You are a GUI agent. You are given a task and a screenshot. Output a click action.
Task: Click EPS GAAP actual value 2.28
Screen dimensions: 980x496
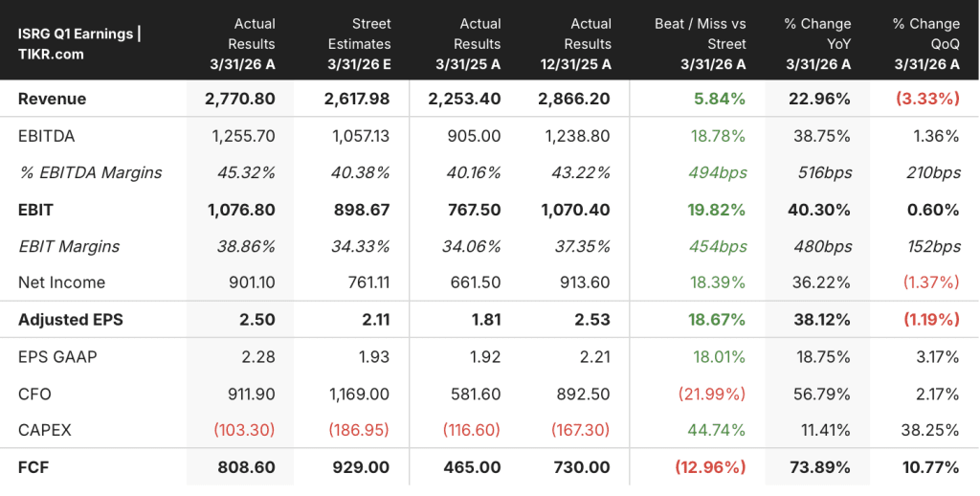pyautogui.click(x=258, y=356)
